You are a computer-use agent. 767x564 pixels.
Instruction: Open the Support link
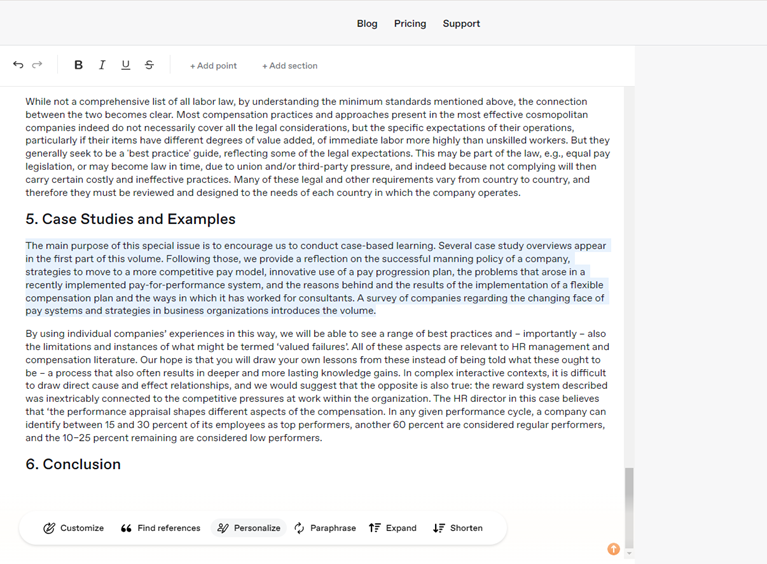point(461,23)
